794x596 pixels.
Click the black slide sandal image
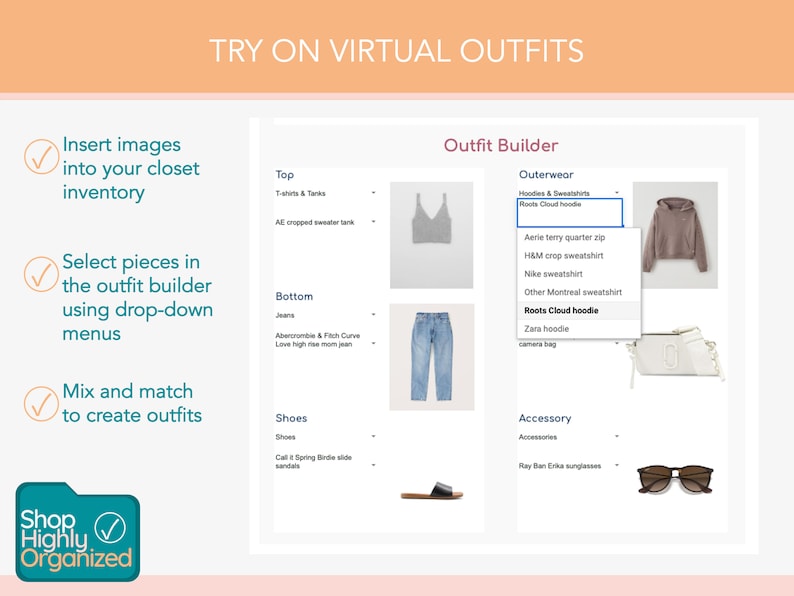pyautogui.click(x=432, y=491)
